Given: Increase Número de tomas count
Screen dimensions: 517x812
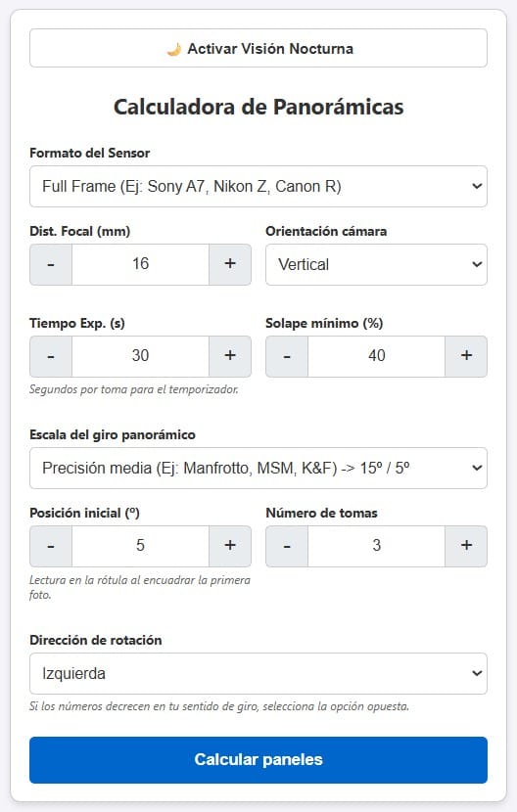Looking at the screenshot, I should coord(466,546).
